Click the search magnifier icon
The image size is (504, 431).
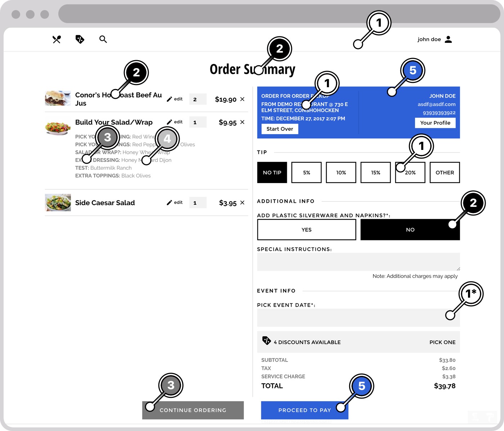103,39
